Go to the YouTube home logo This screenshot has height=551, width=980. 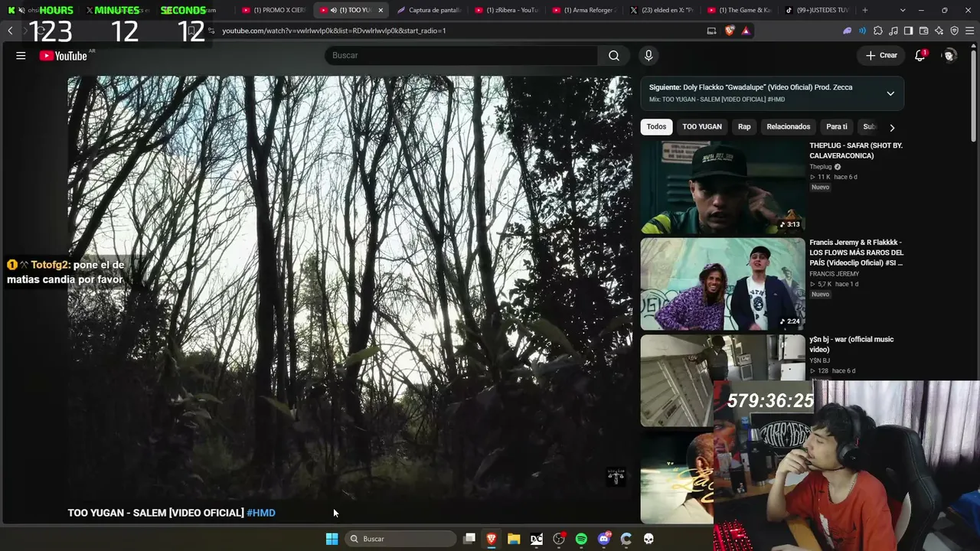(x=64, y=56)
